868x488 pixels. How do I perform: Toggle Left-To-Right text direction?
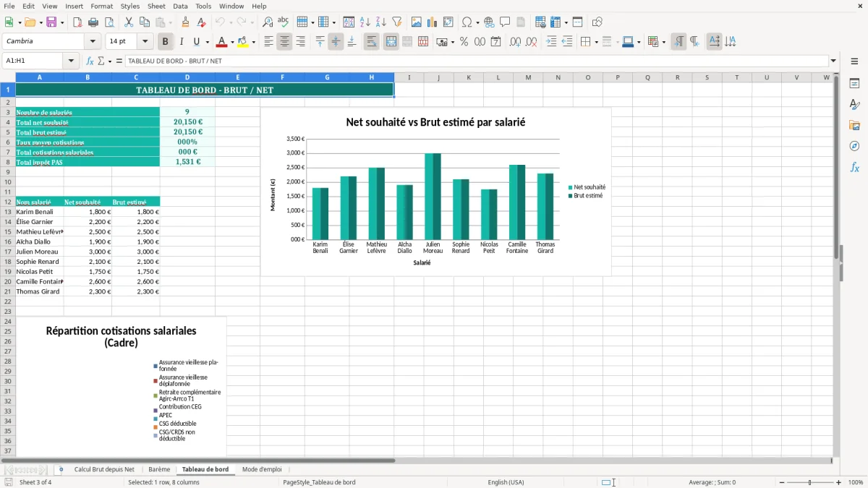pyautogui.click(x=678, y=42)
